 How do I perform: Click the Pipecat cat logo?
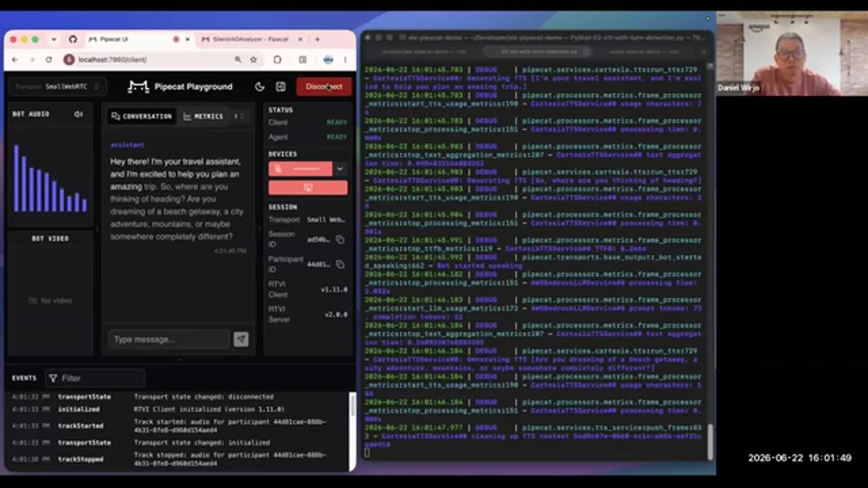pos(138,87)
